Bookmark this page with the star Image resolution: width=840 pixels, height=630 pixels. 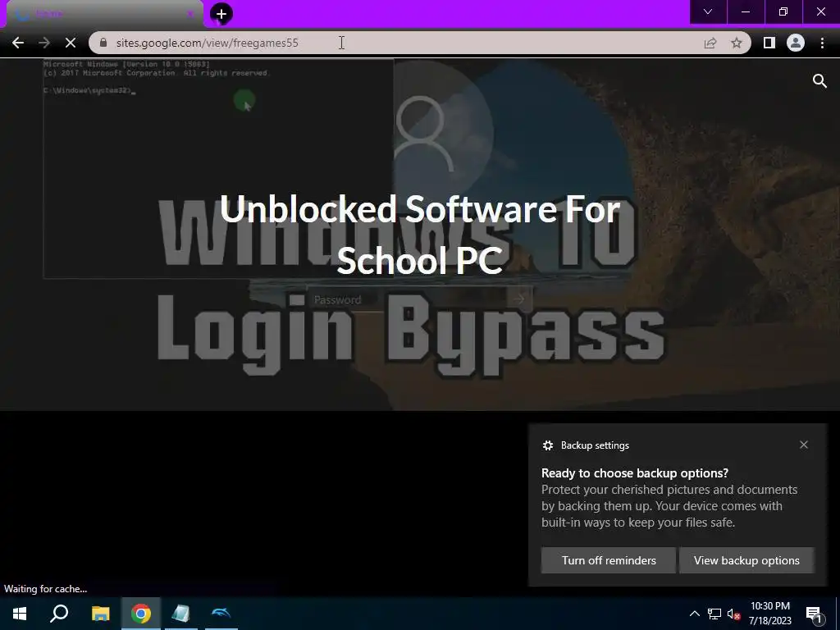click(737, 43)
